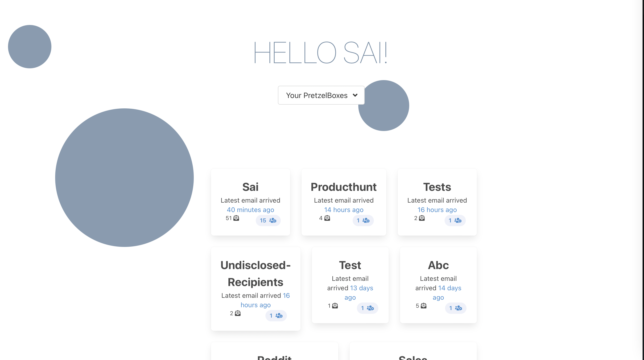The height and width of the screenshot is (360, 644).
Task: Click Abc card members badge
Action: (x=455, y=308)
